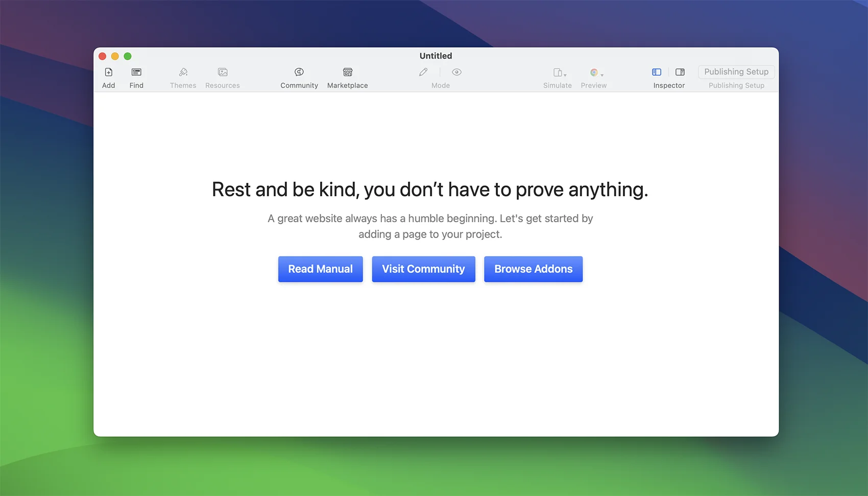
Task: Close the window with red button
Action: tap(103, 56)
